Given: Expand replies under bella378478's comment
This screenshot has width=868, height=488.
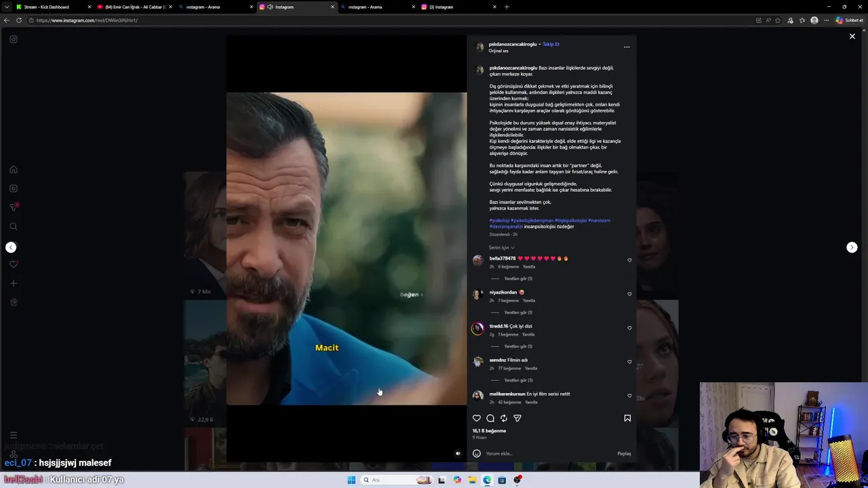Looking at the screenshot, I should tap(518, 279).
